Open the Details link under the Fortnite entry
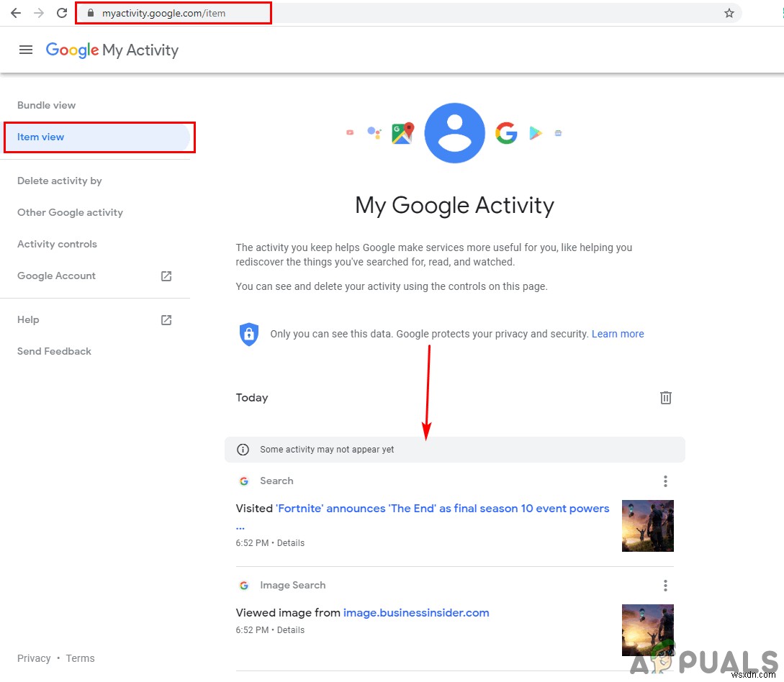Screen dimensions: 784x682 tap(291, 542)
